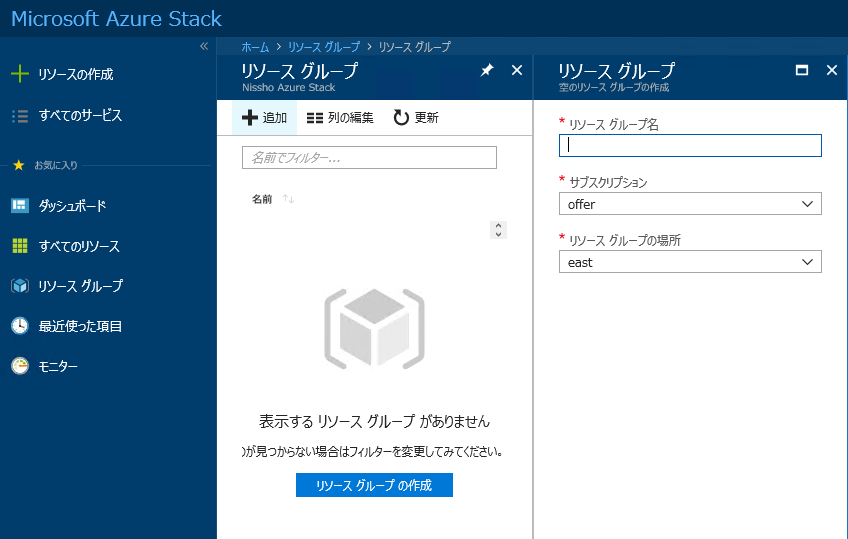The width and height of the screenshot is (848, 539).
Task: Click the up/down scroll stepper in list
Action: [x=498, y=230]
